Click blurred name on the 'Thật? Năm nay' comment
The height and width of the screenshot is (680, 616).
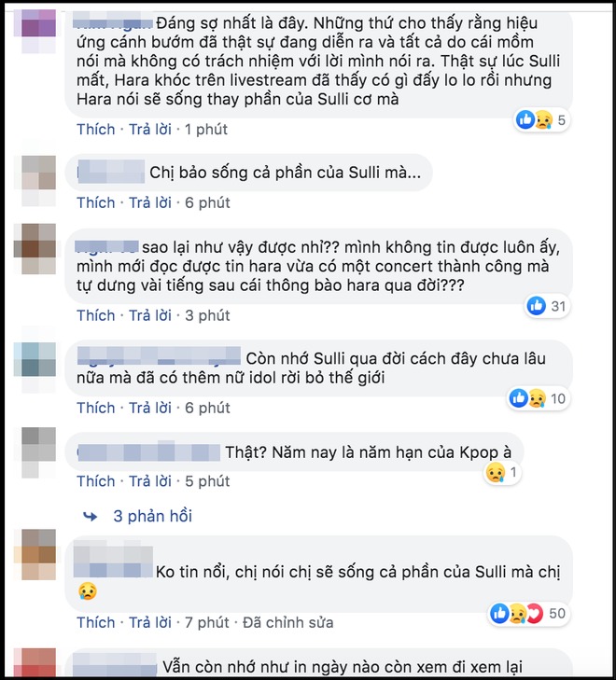[148, 452]
